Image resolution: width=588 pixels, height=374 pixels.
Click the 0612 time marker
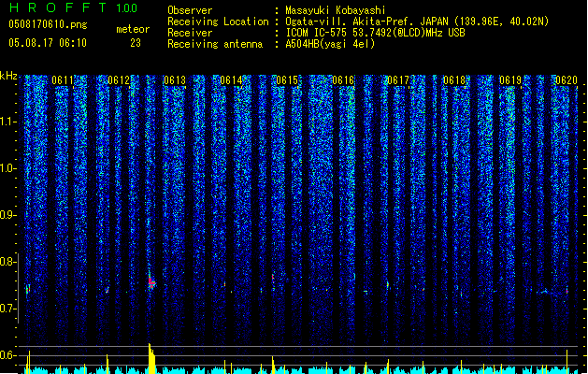tap(119, 80)
